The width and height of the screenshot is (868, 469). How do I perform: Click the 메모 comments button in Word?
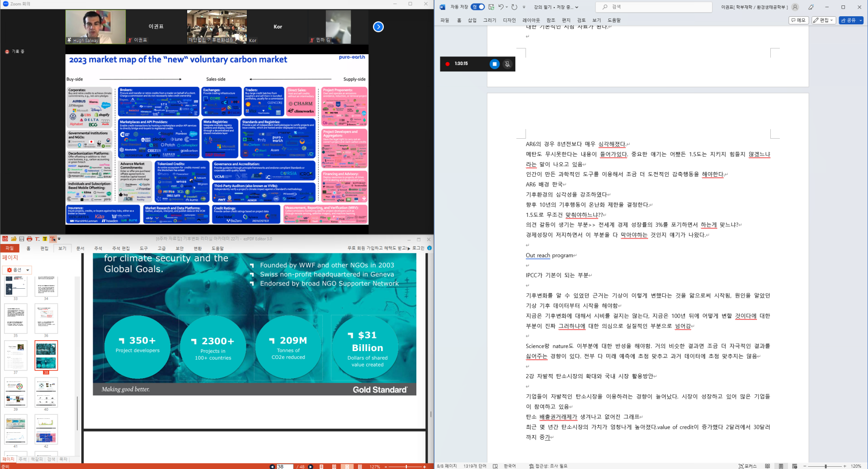(x=798, y=20)
